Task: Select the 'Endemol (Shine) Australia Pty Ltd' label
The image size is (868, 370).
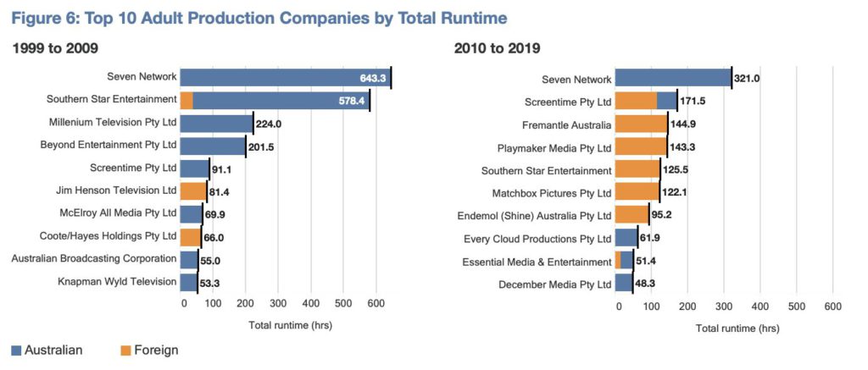Action: pos(535,216)
